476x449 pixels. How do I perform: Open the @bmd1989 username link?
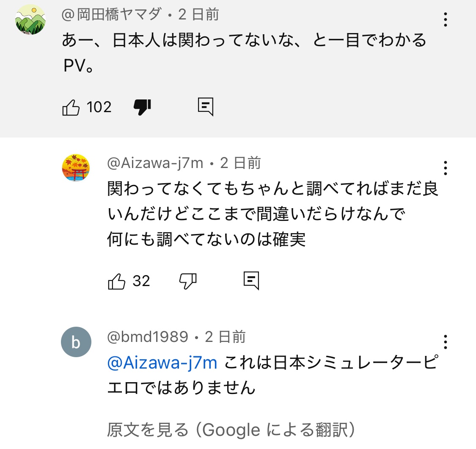tap(148, 337)
